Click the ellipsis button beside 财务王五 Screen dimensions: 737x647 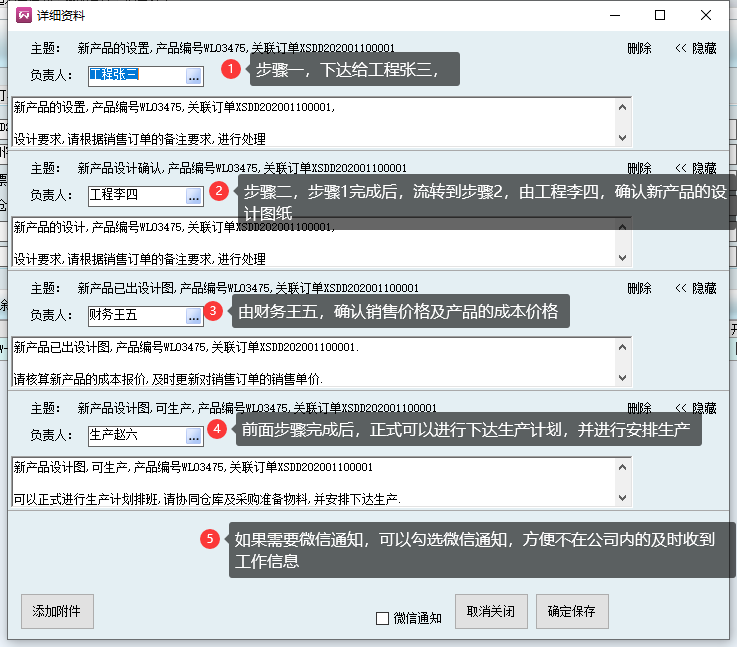(194, 315)
